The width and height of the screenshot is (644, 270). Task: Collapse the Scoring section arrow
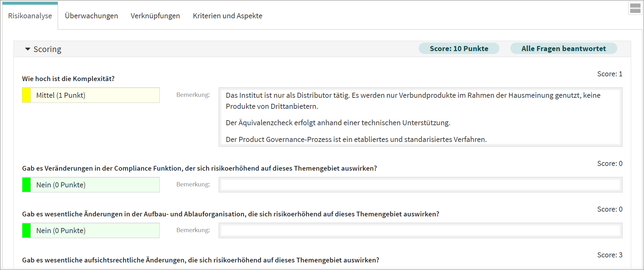pos(28,49)
